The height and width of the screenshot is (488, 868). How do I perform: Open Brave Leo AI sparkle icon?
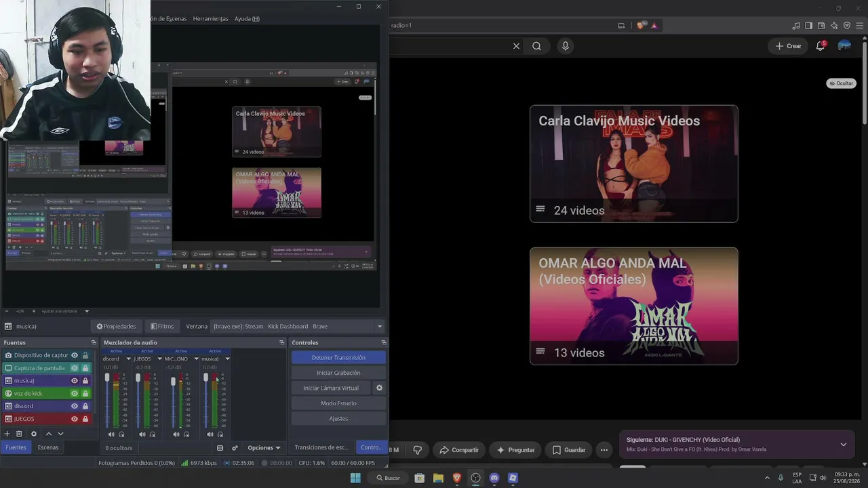pyautogui.click(x=834, y=26)
